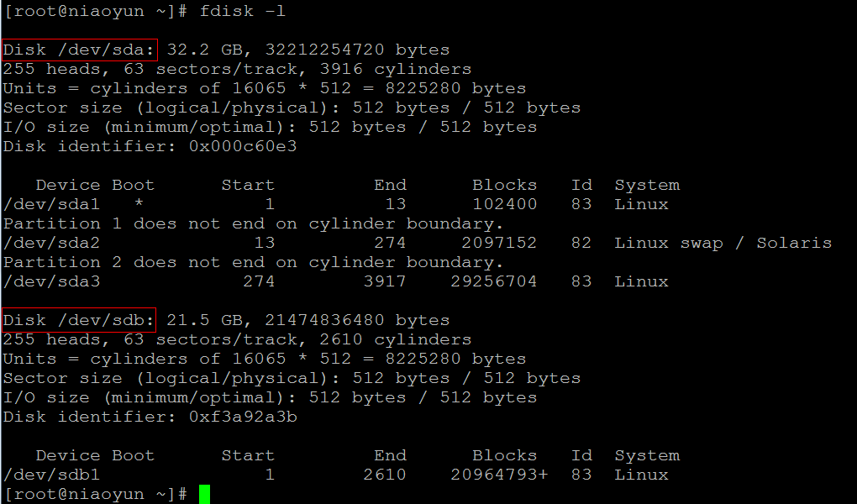Click the 'Blocks' header in the sdb table
The height and width of the screenshot is (504, 857).
click(504, 455)
